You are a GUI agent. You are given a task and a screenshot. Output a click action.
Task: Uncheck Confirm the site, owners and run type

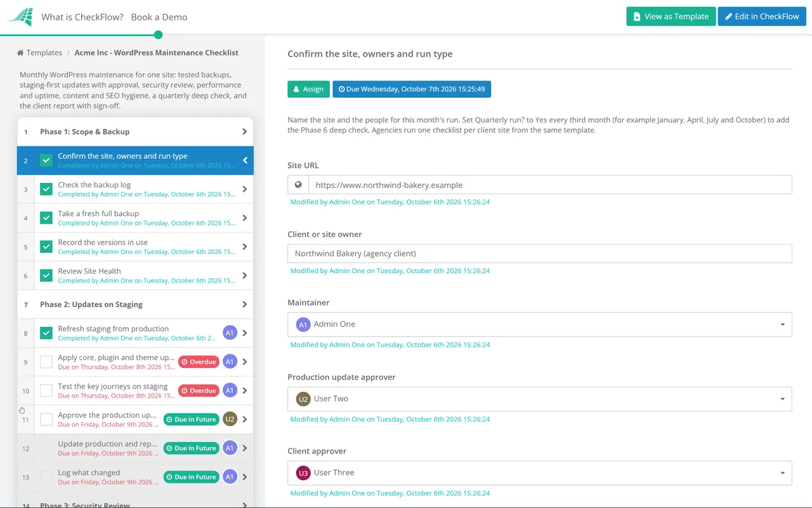click(46, 161)
